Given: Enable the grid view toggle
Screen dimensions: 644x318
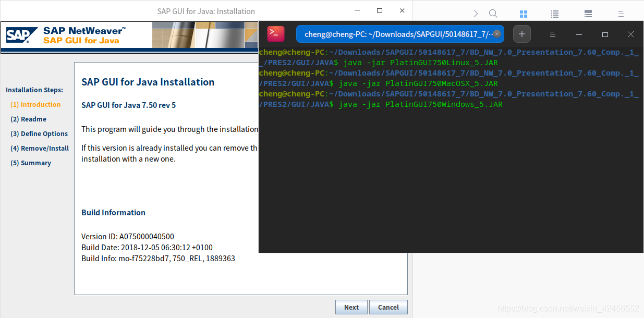Looking at the screenshot, I should click(524, 14).
